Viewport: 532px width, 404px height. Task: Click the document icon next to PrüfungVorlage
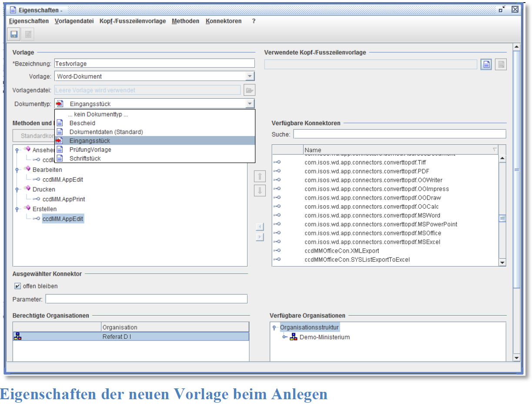click(x=60, y=150)
